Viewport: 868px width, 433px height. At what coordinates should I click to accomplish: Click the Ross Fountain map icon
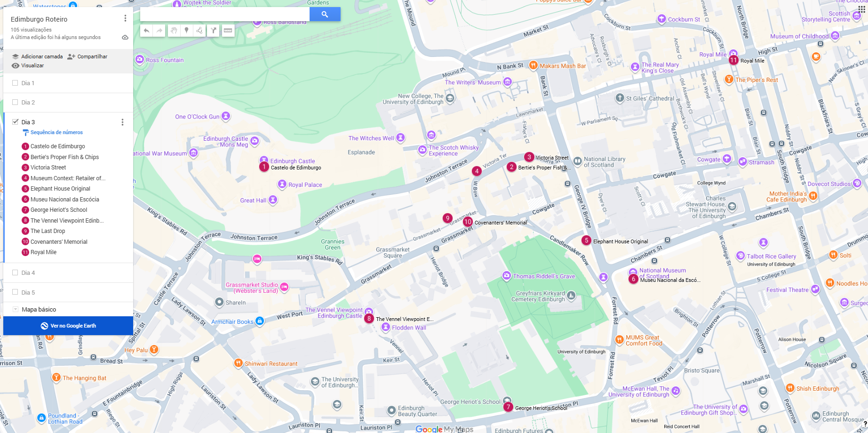139,59
